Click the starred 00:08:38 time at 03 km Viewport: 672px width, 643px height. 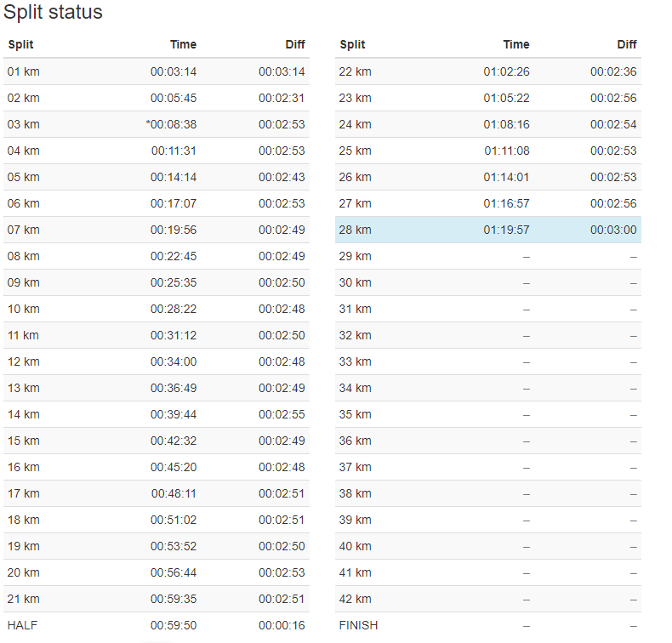(x=171, y=125)
